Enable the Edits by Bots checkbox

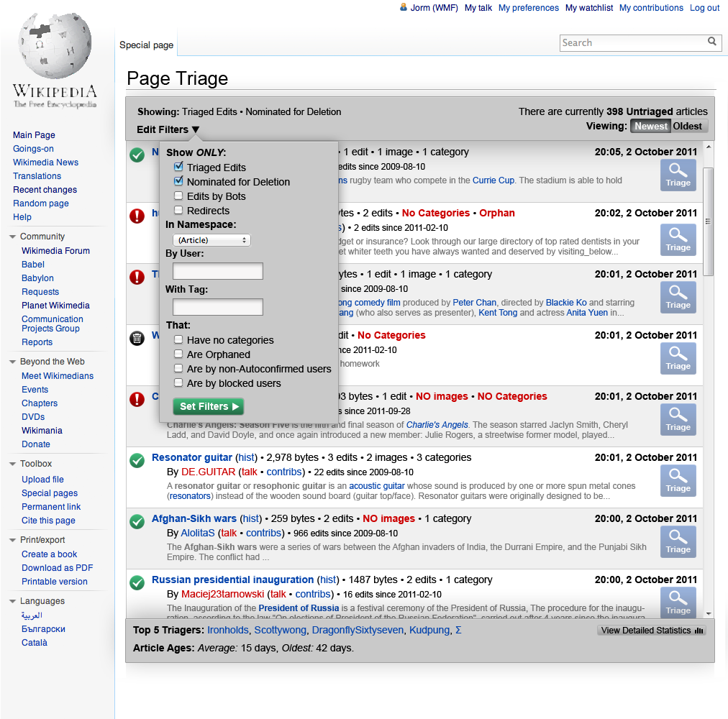(178, 196)
